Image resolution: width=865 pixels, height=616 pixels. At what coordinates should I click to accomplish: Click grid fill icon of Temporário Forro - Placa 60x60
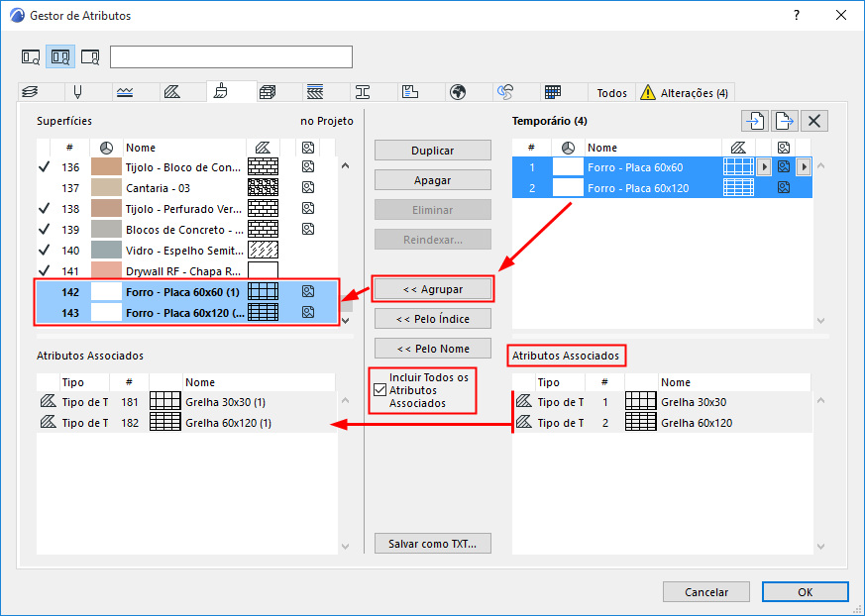(x=739, y=167)
